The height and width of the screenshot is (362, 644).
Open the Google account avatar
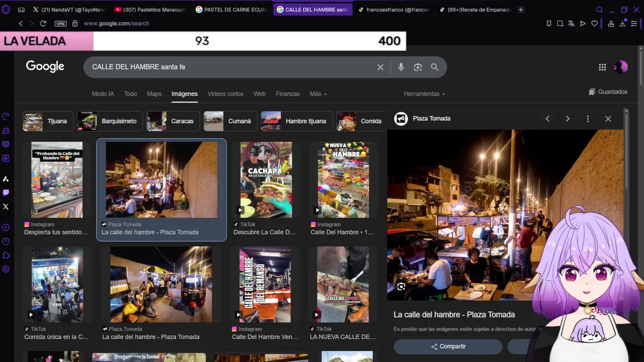pos(621,67)
